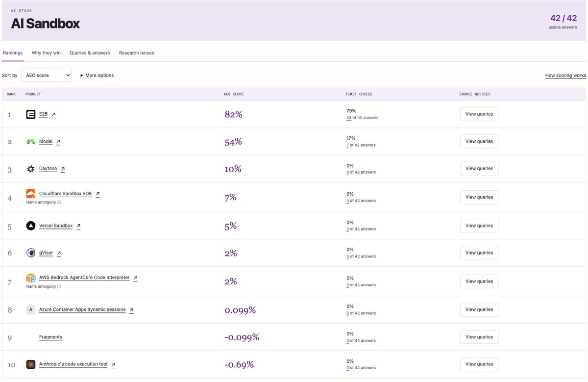View queries for E2B
Image resolution: width=588 pixels, height=382 pixels.
point(479,114)
